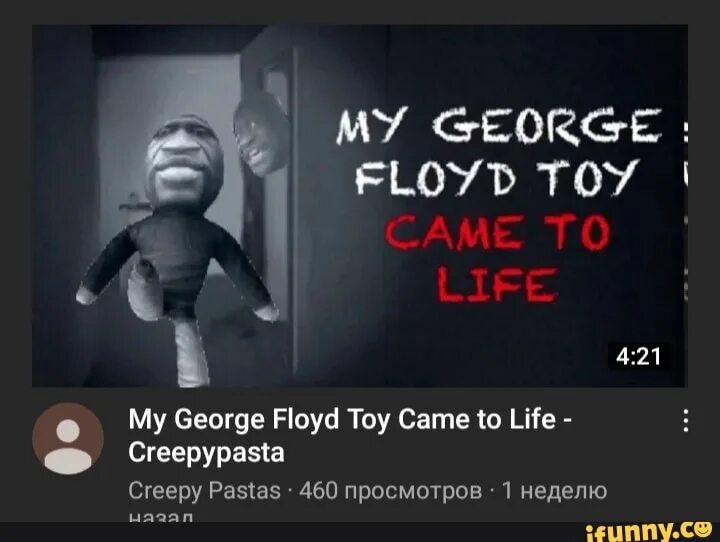The height and width of the screenshot is (542, 720).
Task: Open the three-dot video options menu
Action: [686, 420]
